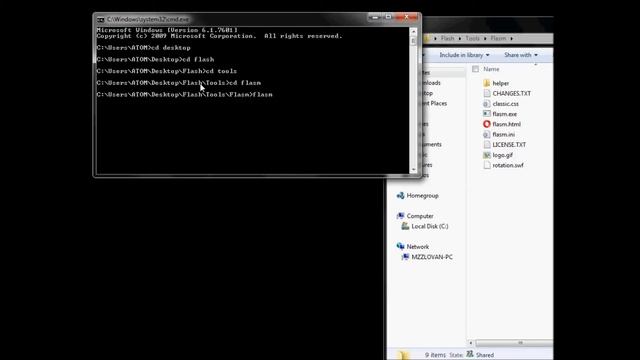The width and height of the screenshot is (640, 360).
Task: Expand arrow between Flash and Tools breadcrumb
Action: coord(460,38)
